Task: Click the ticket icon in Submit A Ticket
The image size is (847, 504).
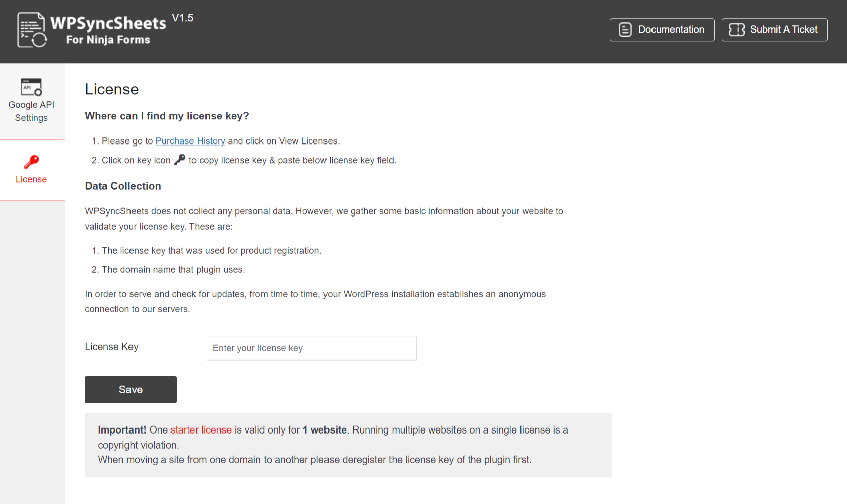Action: 736,30
